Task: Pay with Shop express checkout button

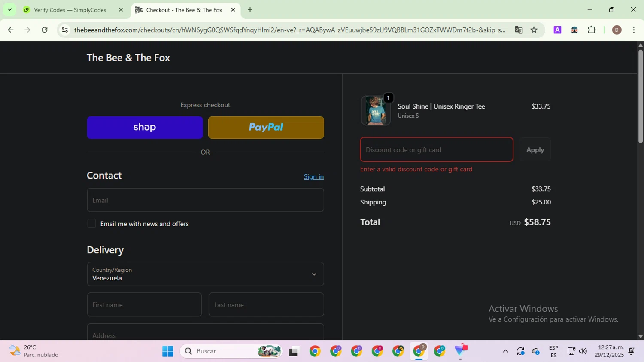Action: click(x=145, y=128)
